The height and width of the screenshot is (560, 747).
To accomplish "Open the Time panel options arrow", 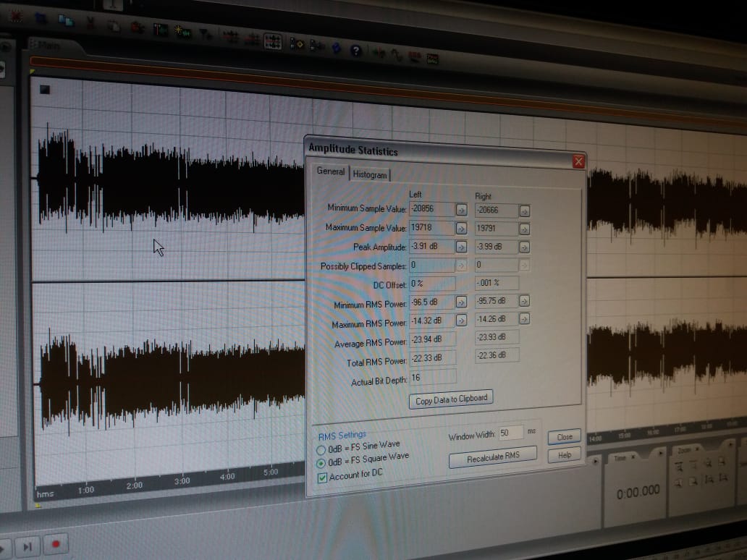I will coord(661,452).
